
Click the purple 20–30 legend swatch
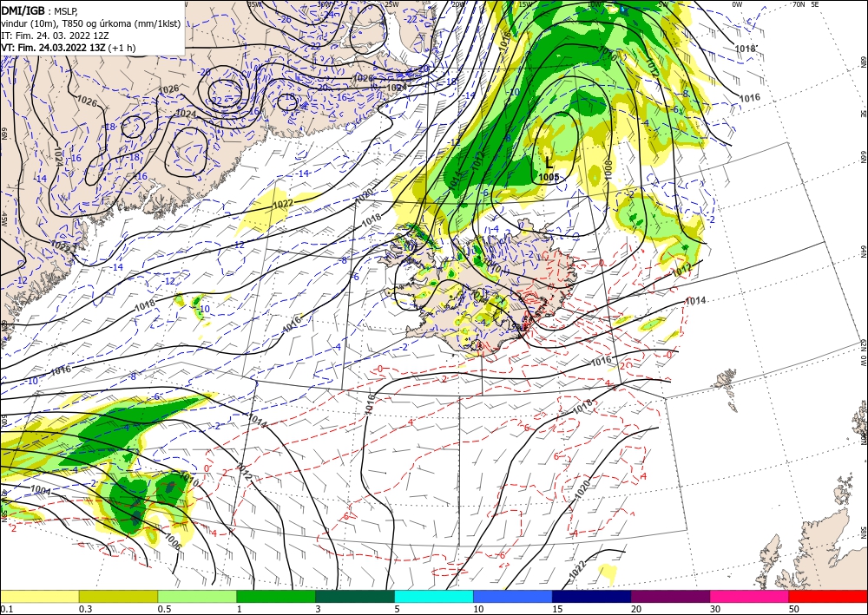pyautogui.click(x=670, y=596)
